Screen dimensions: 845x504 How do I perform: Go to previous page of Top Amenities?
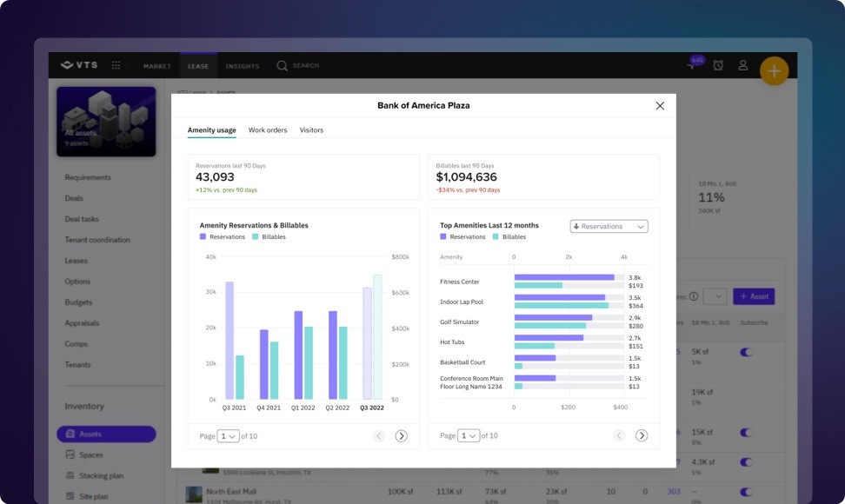(x=619, y=435)
